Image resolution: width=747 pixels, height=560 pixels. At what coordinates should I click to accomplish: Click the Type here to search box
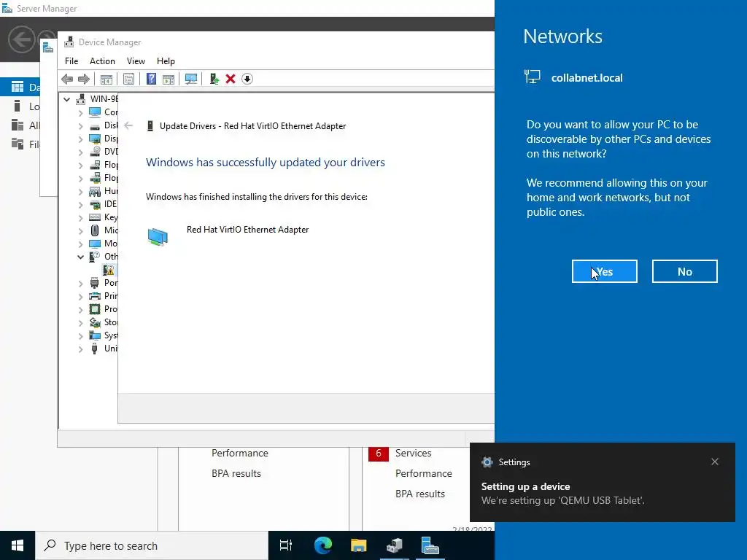click(x=152, y=545)
